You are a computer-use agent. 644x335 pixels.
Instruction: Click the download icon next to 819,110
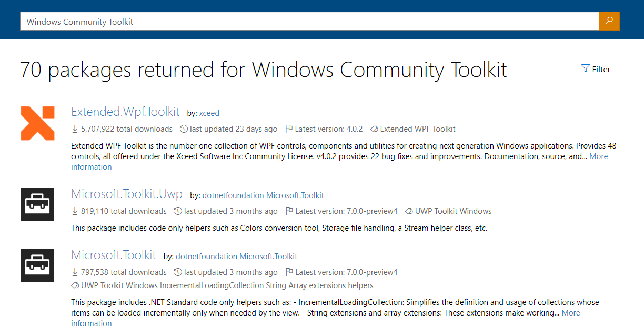(75, 211)
